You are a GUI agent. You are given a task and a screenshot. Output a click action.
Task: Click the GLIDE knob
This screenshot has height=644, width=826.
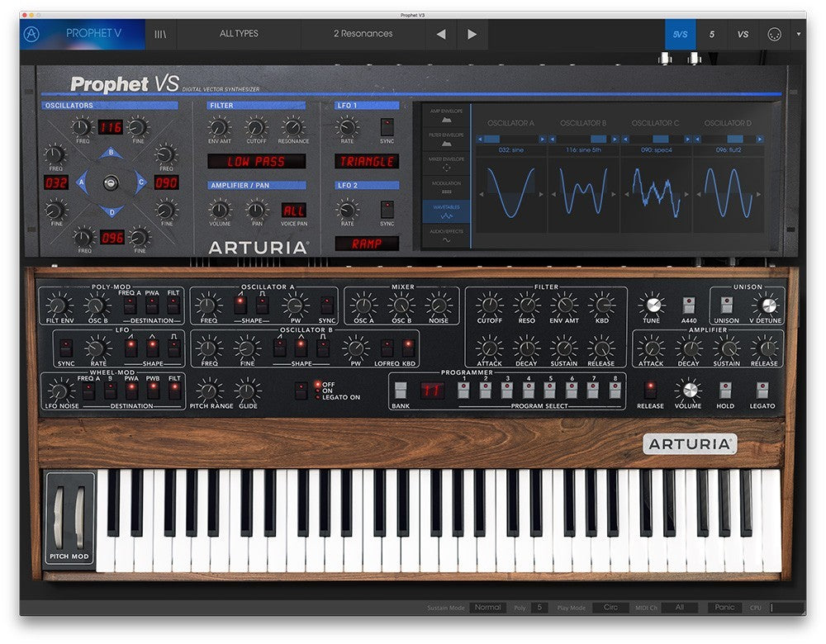[x=247, y=391]
